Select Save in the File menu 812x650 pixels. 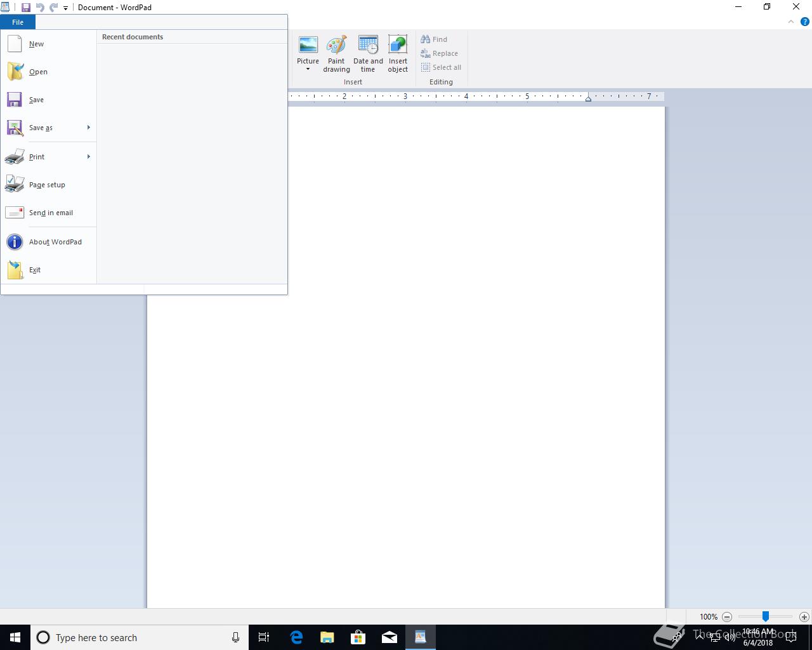point(49,100)
